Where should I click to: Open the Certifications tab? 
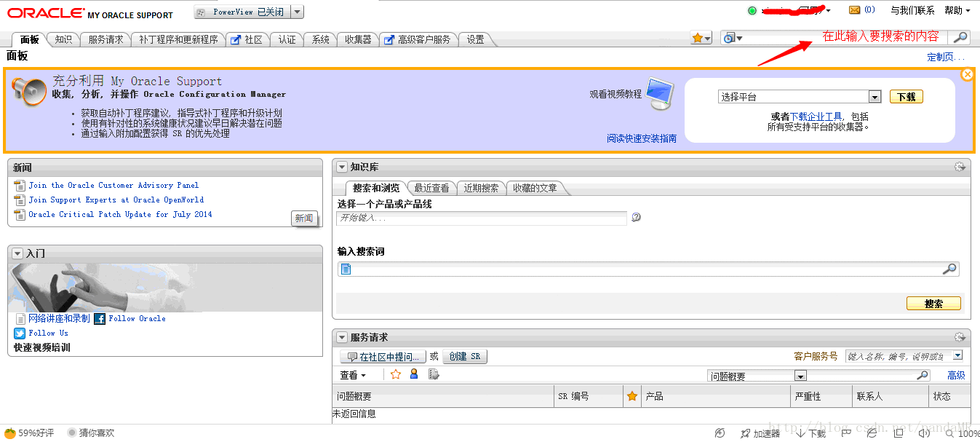pyautogui.click(x=287, y=40)
